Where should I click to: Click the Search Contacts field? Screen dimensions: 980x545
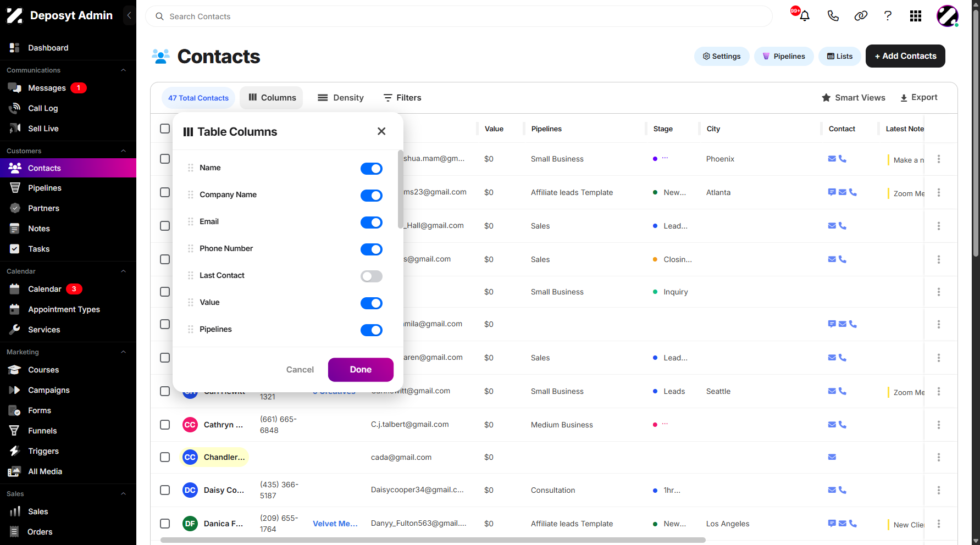click(x=459, y=16)
